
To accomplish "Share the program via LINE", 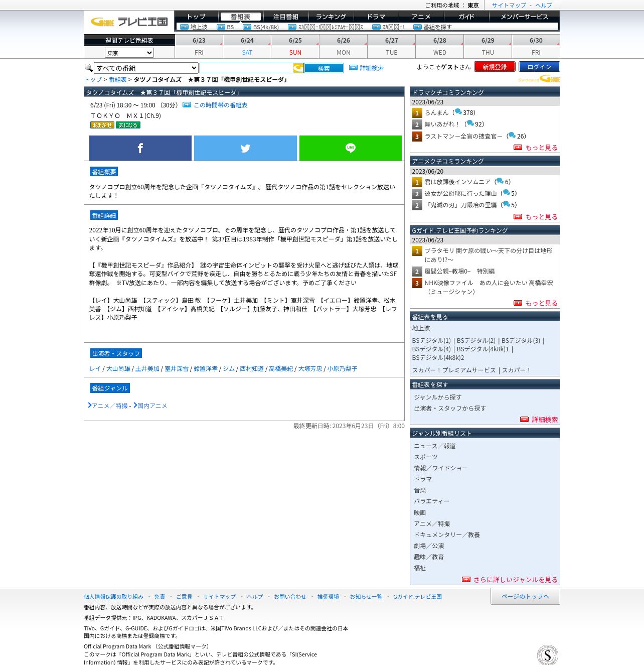I will pyautogui.click(x=351, y=148).
